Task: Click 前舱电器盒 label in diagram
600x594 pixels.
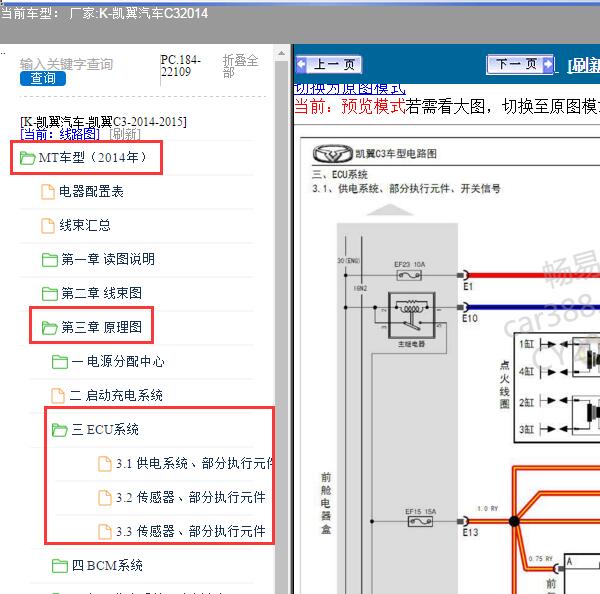Action: pos(326,503)
